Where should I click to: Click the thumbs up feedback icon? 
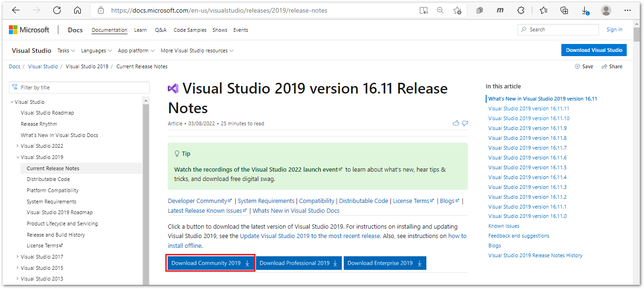coord(456,123)
